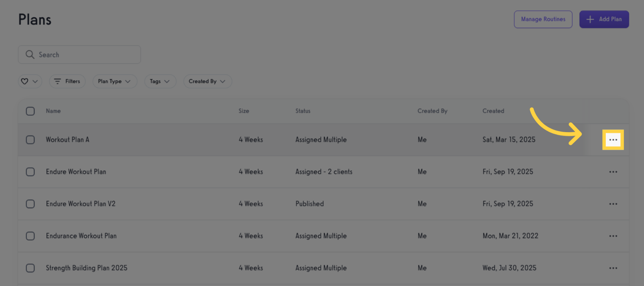Tick the Workout Plan A checkbox
Image resolution: width=644 pixels, height=286 pixels.
coord(30,140)
